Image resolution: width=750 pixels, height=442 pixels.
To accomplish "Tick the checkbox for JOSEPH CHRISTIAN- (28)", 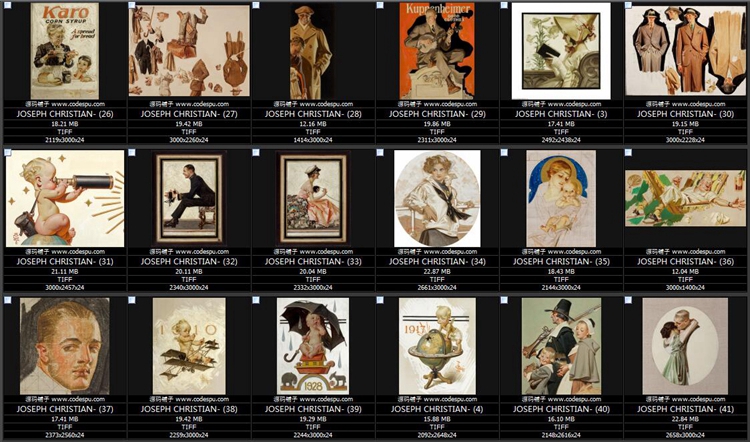I will 256,5.
